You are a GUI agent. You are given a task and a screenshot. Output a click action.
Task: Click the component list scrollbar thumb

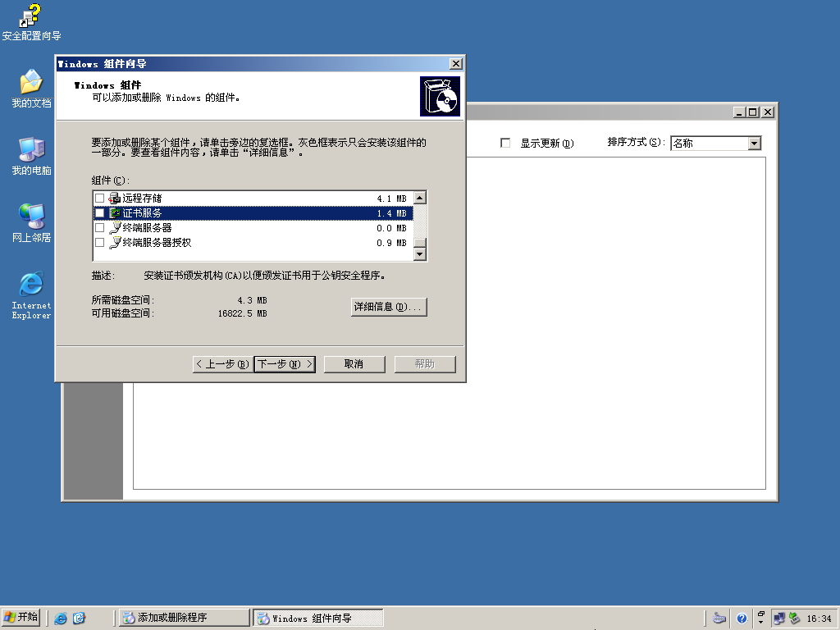(420, 243)
